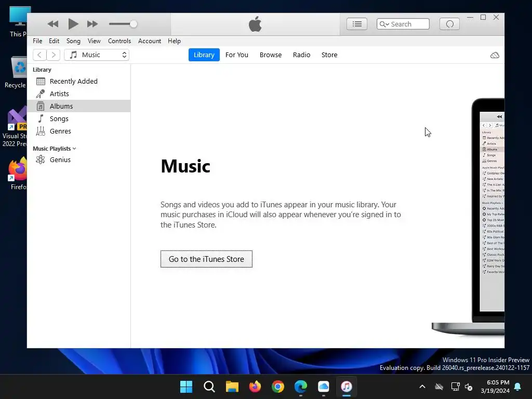Click the iTunes icon in the taskbar
This screenshot has width=532, height=399.
[347, 387]
